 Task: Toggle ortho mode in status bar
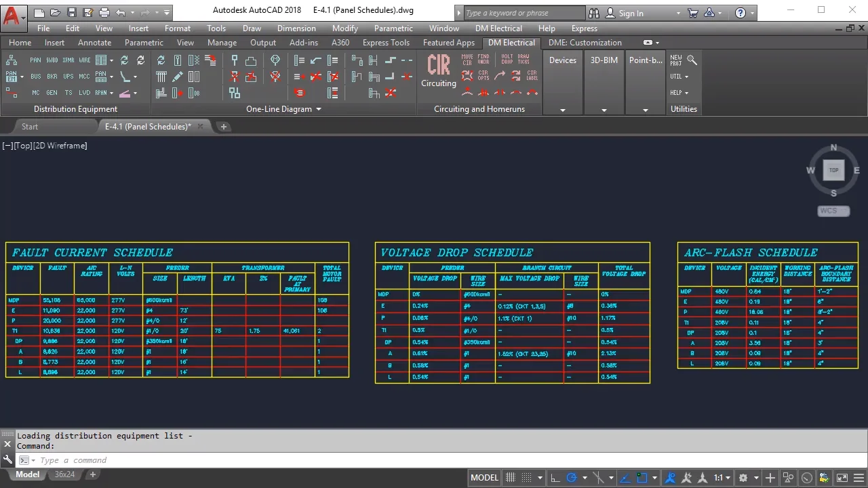(x=555, y=478)
